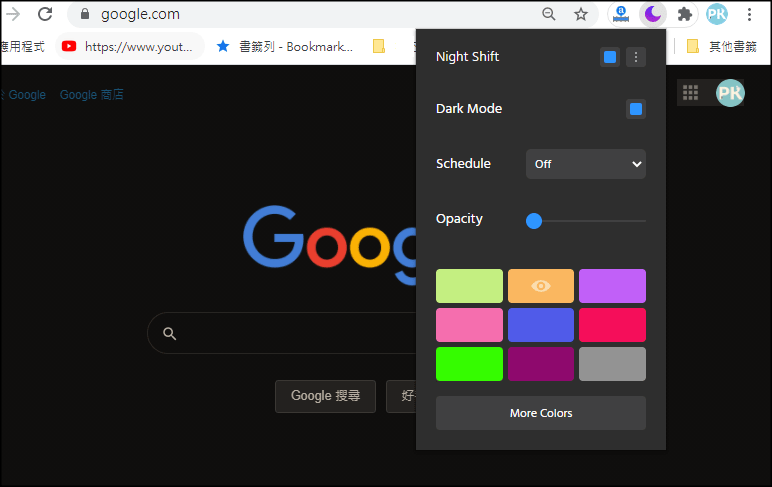This screenshot has width=772, height=487.
Task: Open the YouTube bookmark
Action: pos(130,47)
